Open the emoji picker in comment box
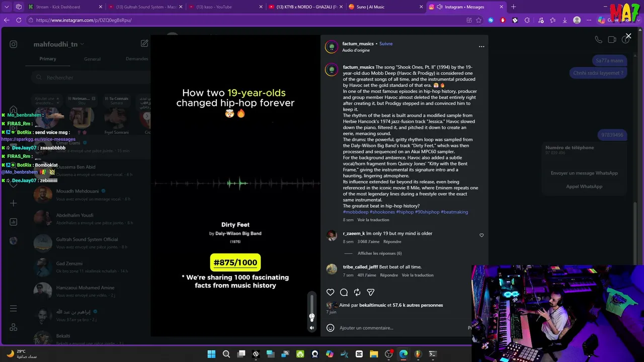644x362 pixels. tap(331, 328)
